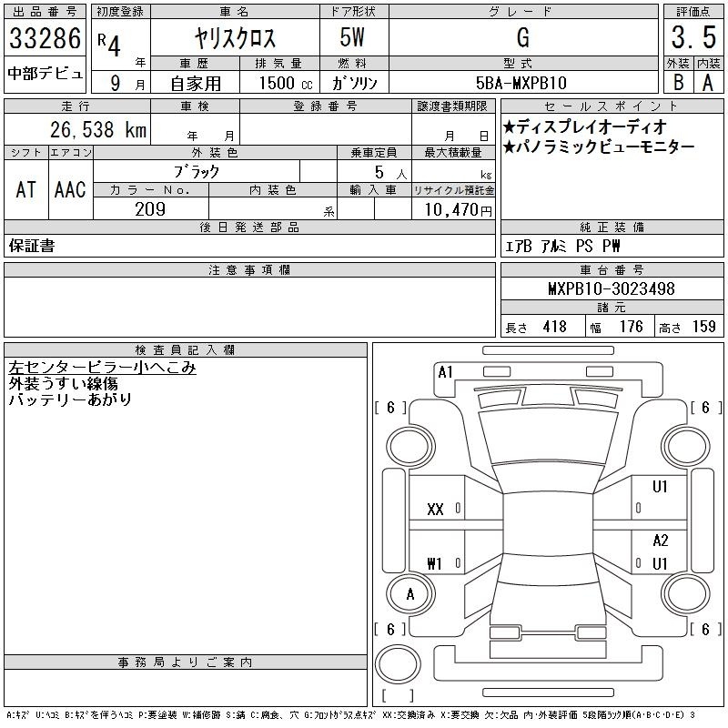The height and width of the screenshot is (728, 728).
Task: Click the XX mark on left front door
Action: pyautogui.click(x=435, y=510)
